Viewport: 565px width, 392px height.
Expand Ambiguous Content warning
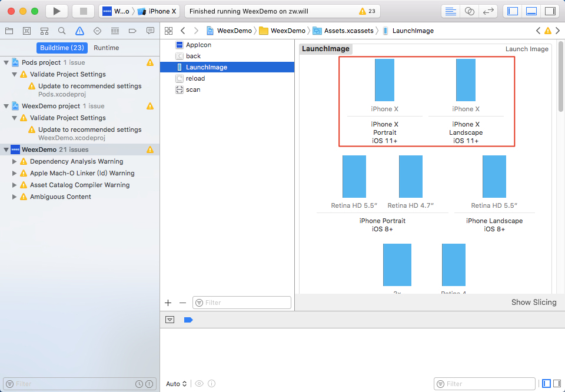coord(14,197)
